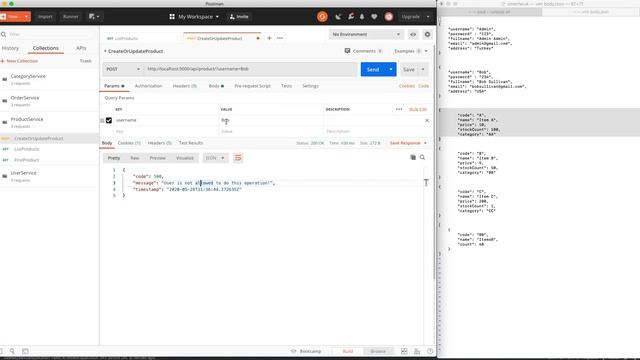Open the Examples dropdown
Viewport: 640px width, 360px height.
(x=411, y=51)
